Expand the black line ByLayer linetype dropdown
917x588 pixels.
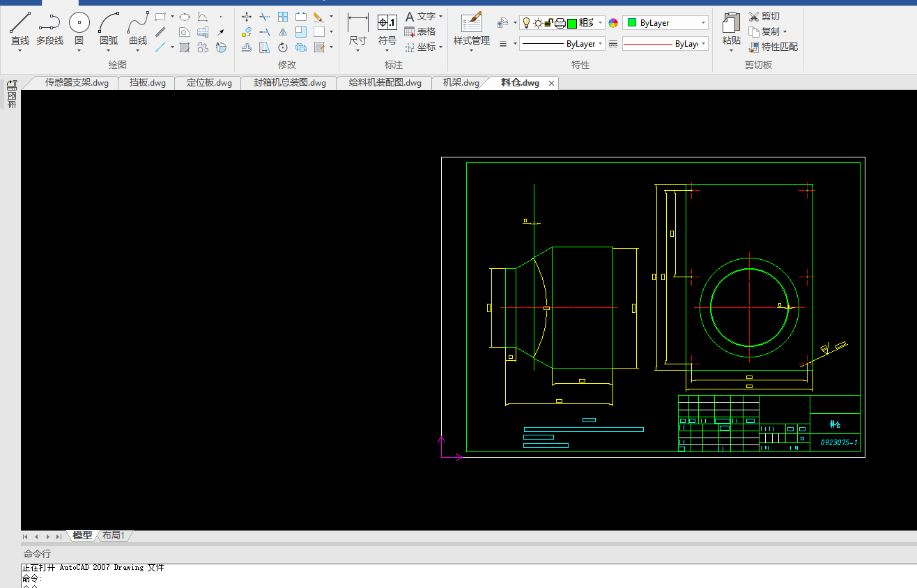(x=600, y=44)
